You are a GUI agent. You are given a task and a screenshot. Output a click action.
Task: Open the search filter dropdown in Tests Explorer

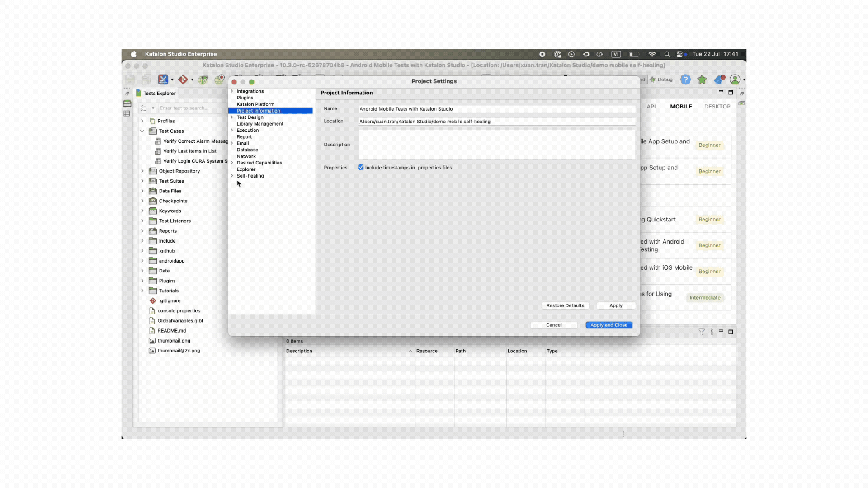153,108
